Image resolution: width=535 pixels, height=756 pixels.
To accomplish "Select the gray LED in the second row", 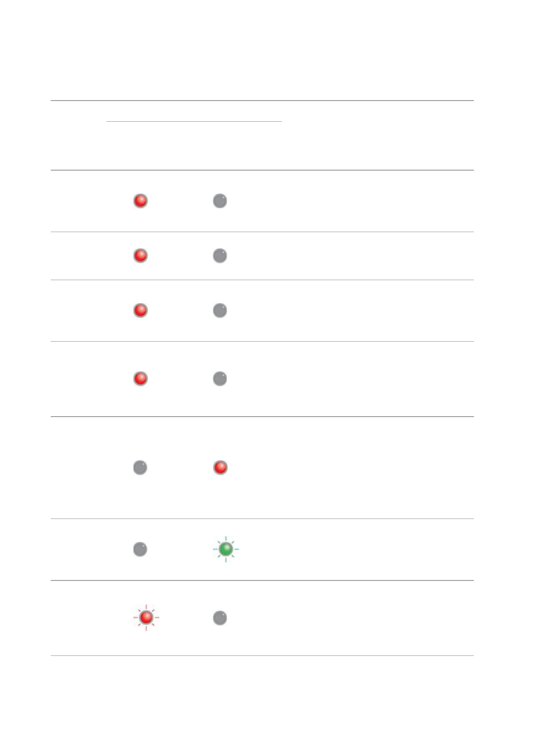I will (x=220, y=256).
